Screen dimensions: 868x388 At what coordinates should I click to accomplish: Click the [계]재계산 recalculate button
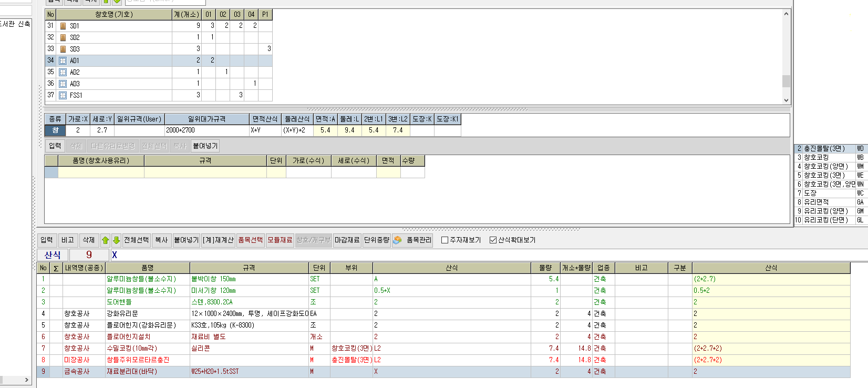tap(218, 240)
